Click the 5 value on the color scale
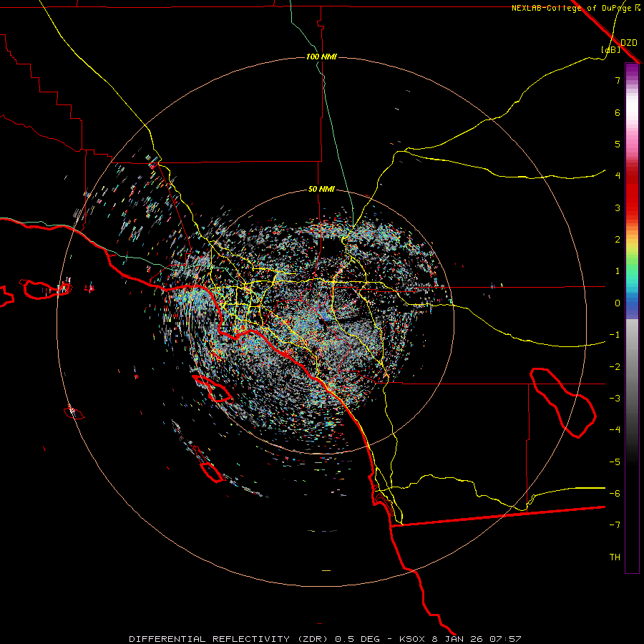 618,144
